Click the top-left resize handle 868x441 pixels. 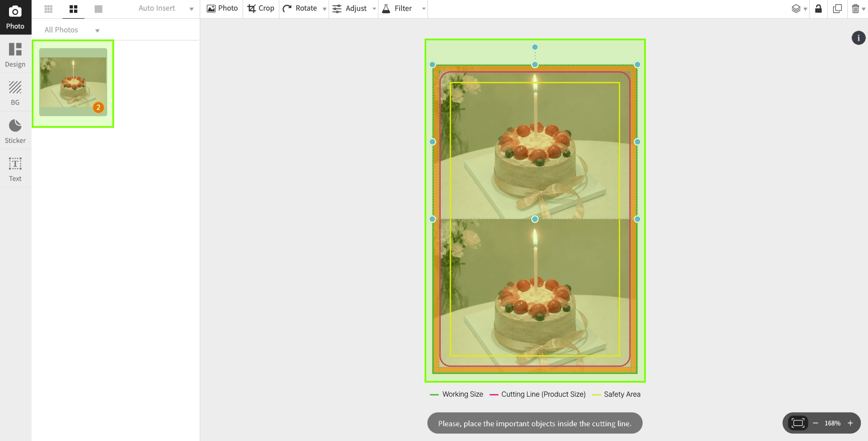(432, 65)
